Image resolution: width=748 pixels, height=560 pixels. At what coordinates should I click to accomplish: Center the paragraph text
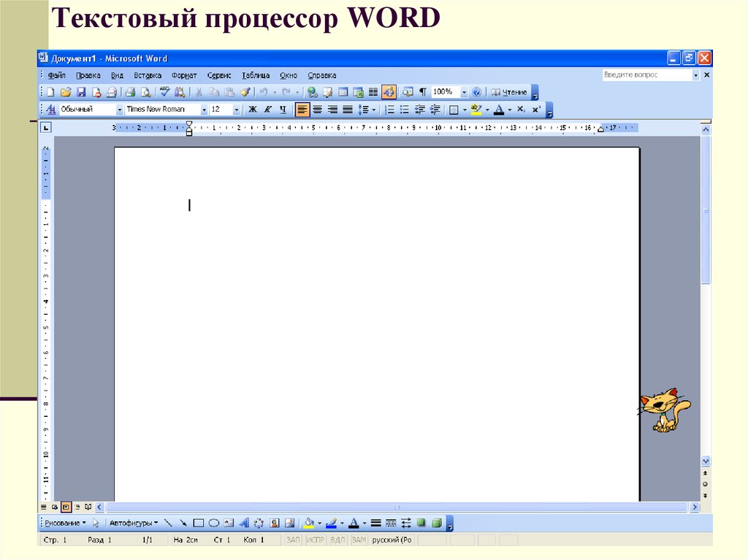tap(317, 110)
